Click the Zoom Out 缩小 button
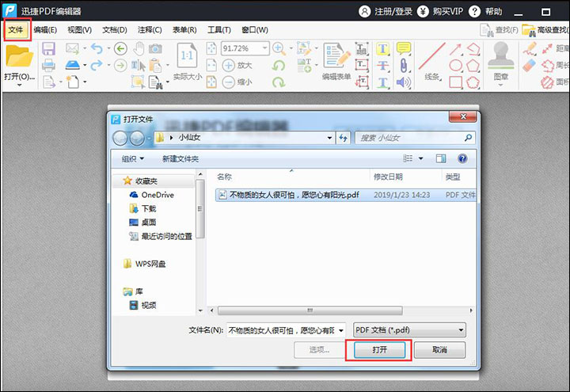This screenshot has height=392, width=570. pos(237,82)
